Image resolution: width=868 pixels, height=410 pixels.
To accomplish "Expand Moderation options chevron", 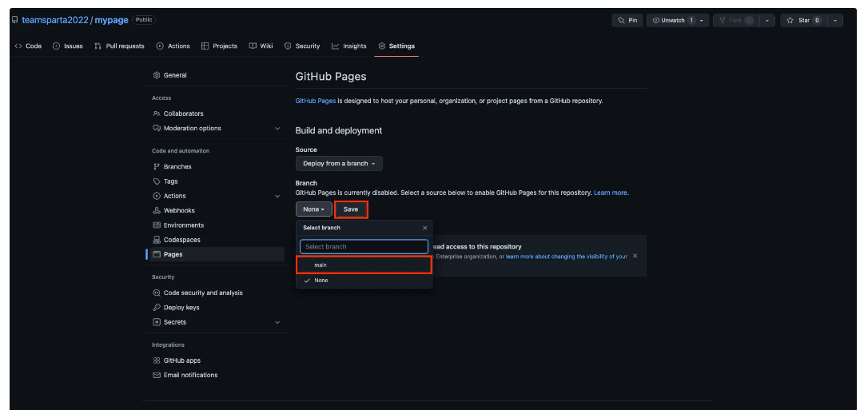I will point(277,129).
